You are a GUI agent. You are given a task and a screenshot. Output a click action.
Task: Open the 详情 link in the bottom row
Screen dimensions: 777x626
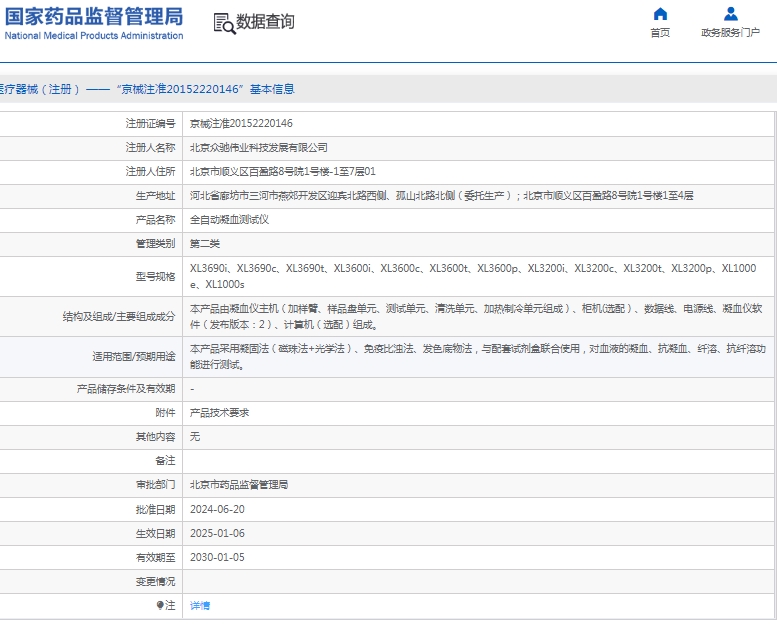[x=200, y=606]
